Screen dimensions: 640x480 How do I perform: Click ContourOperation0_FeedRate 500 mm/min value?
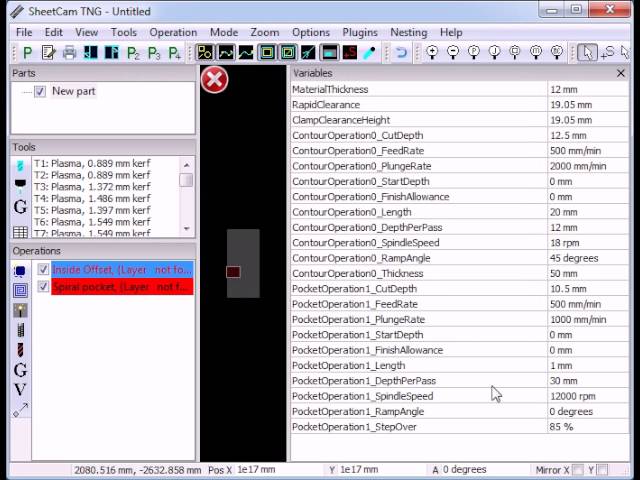click(588, 151)
